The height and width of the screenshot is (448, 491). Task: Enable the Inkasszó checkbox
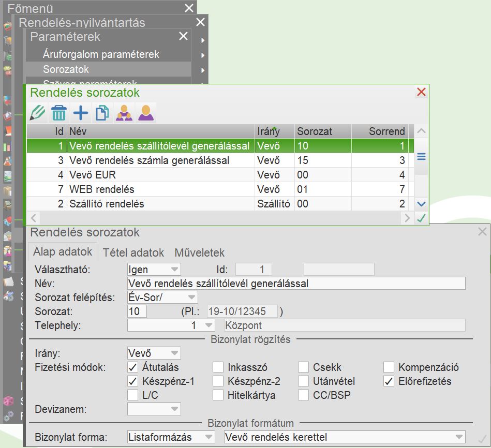point(218,367)
